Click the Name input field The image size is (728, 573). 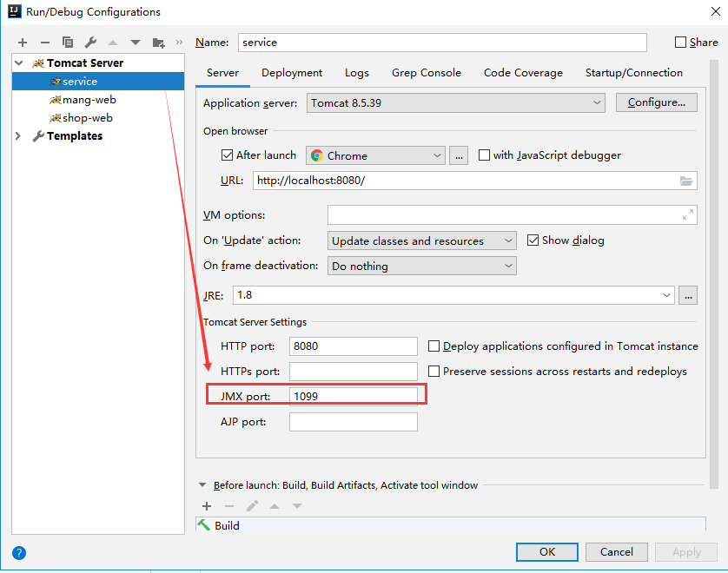[x=442, y=43]
